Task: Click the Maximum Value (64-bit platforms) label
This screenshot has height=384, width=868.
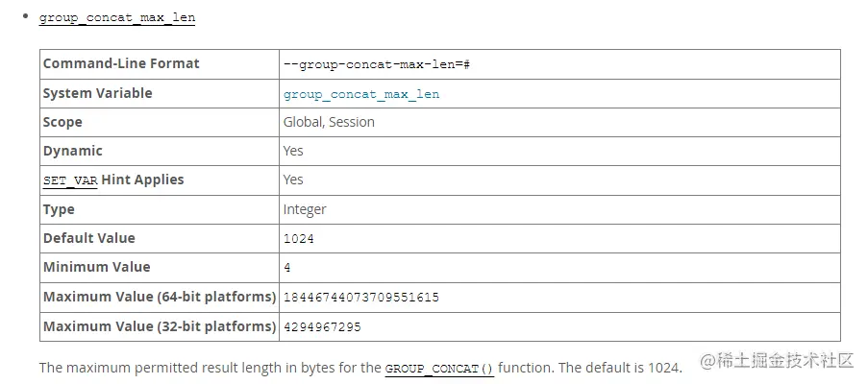Action: pos(160,297)
